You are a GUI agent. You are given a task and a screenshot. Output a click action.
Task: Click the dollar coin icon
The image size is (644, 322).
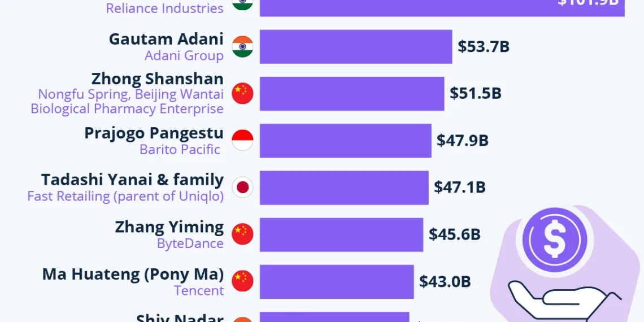pyautogui.click(x=554, y=240)
